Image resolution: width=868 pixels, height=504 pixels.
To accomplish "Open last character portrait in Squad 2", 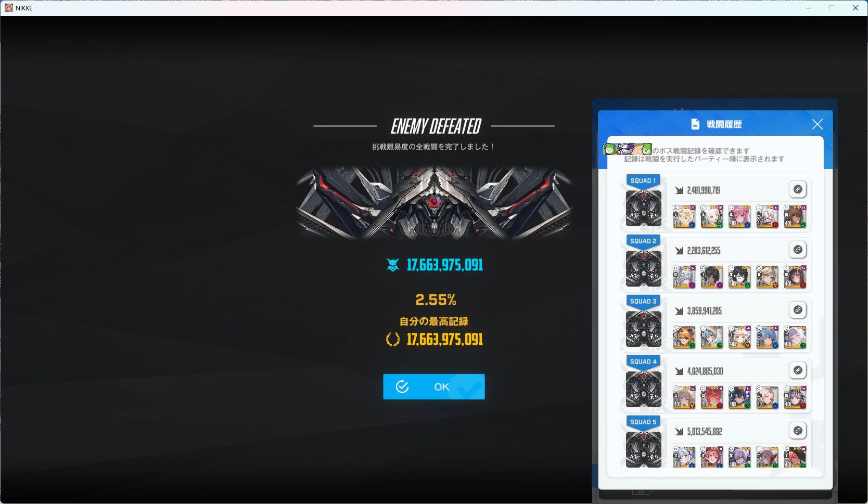I will click(x=795, y=277).
